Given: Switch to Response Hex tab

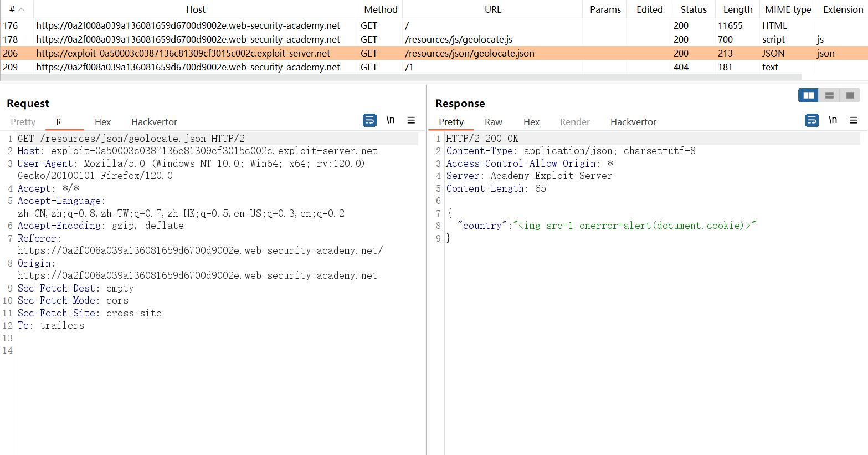Looking at the screenshot, I should 531,122.
